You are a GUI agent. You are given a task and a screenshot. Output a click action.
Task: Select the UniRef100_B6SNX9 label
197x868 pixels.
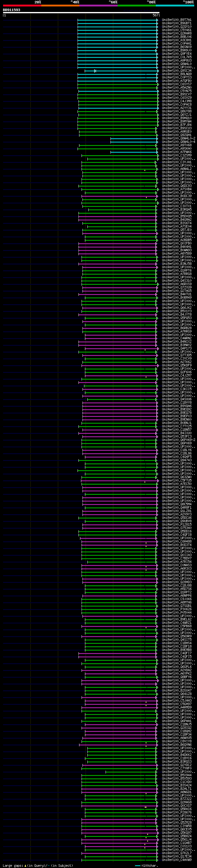(x=177, y=47)
